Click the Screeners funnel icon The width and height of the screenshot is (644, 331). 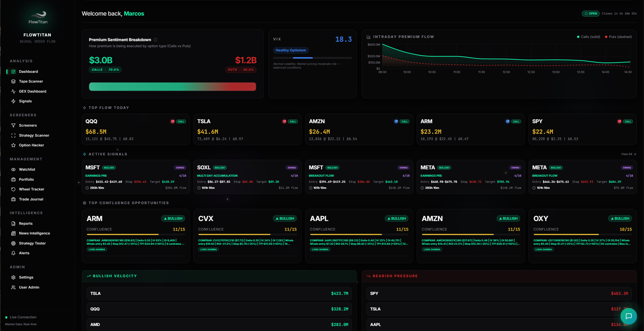[13, 125]
